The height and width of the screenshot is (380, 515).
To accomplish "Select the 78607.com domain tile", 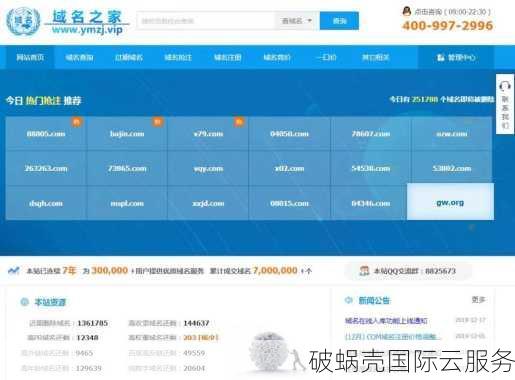I will tap(371, 134).
